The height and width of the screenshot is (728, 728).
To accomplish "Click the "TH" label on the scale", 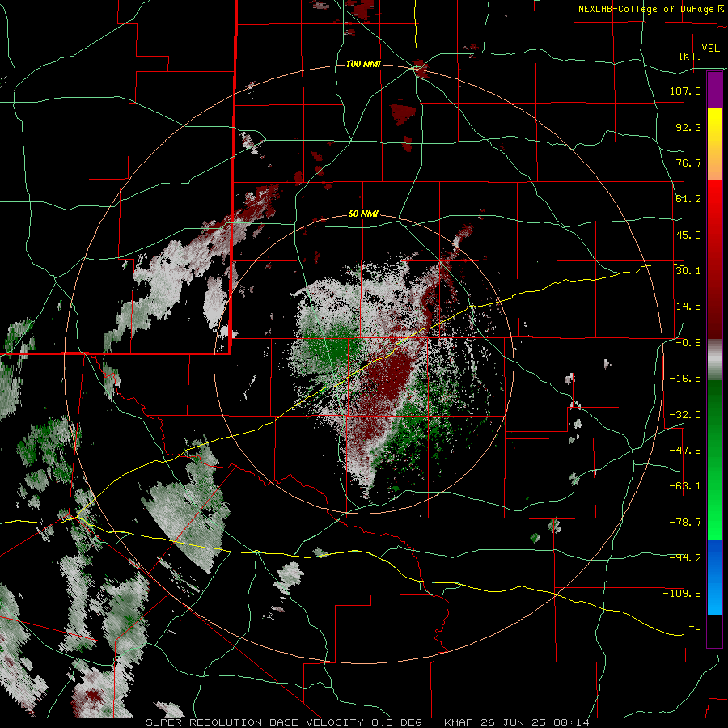I will point(695,630).
